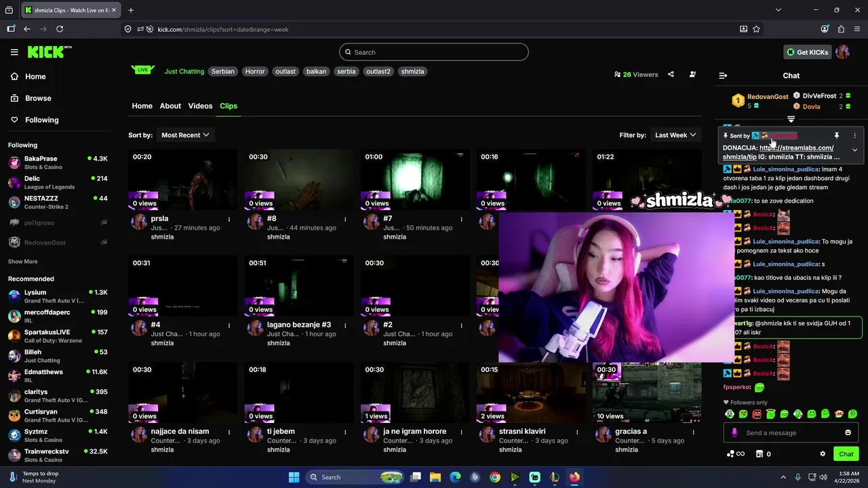
Task: Click the Serbian tag
Action: (222, 71)
